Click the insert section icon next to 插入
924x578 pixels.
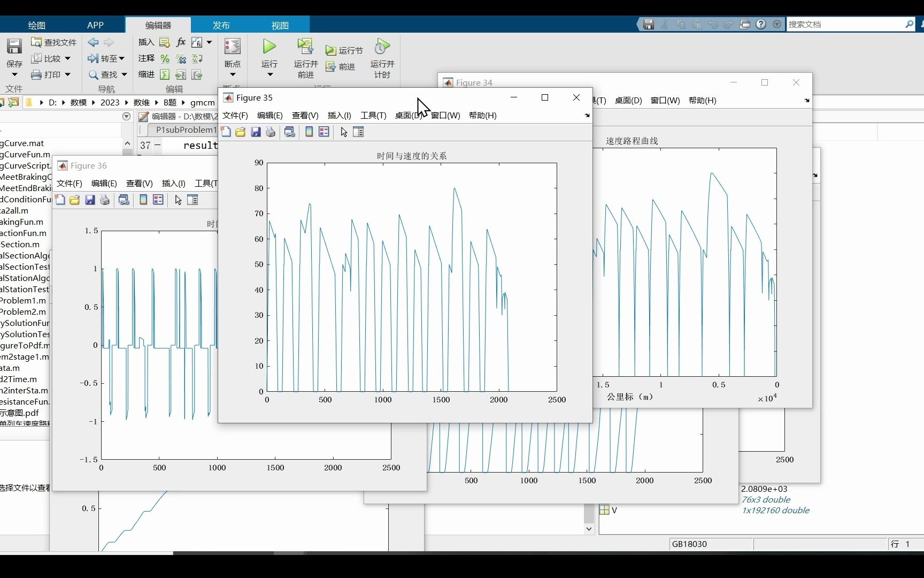pos(165,42)
